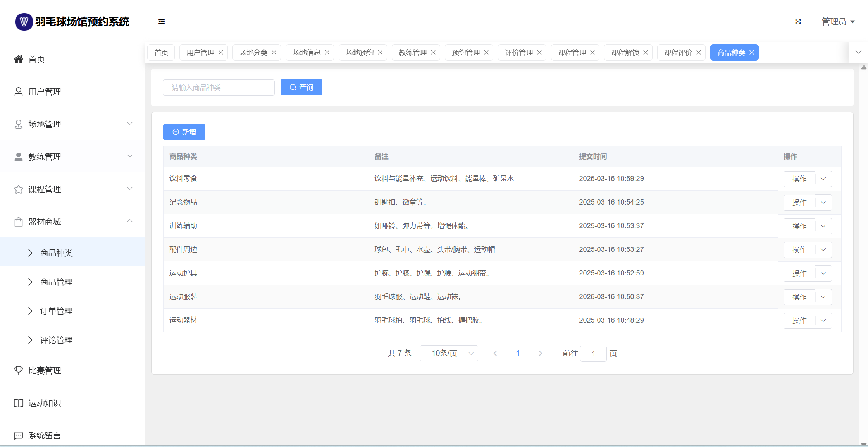Click the 比赛管理 trophy icon

[x=18, y=370]
